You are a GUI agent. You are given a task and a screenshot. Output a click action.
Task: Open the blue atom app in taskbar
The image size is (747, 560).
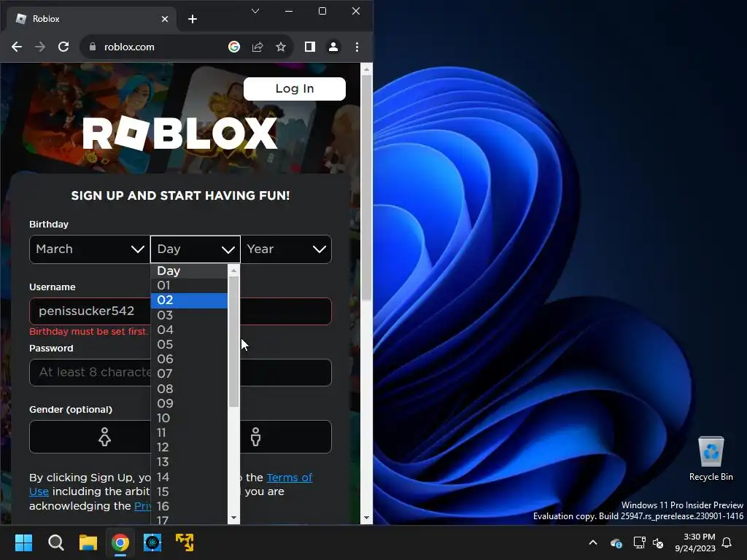pos(152,542)
